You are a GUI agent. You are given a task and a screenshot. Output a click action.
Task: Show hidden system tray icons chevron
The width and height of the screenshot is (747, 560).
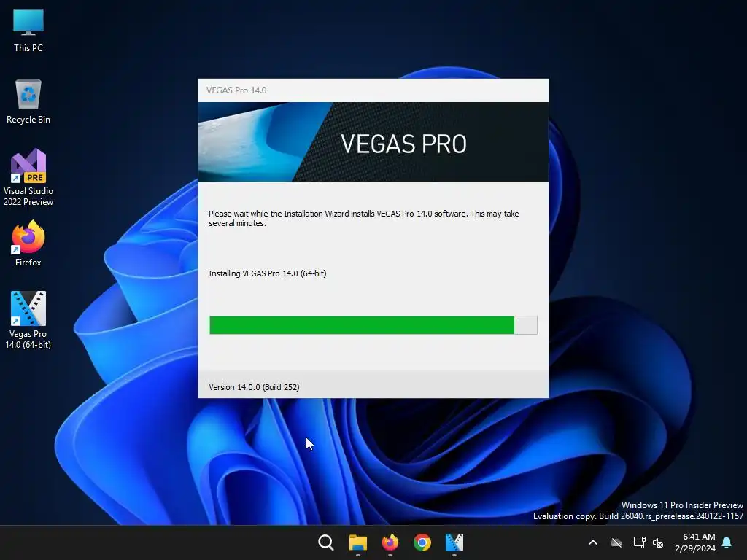coord(593,542)
